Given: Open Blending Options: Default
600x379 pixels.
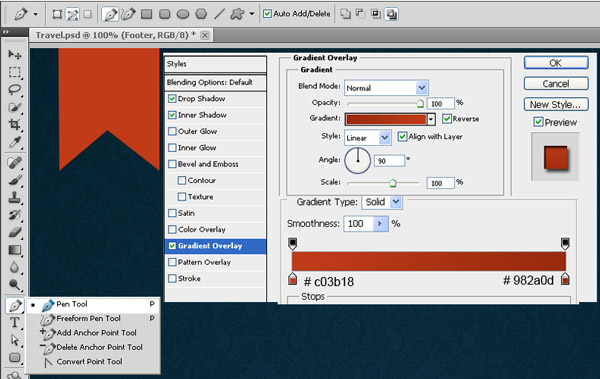Looking at the screenshot, I should (x=215, y=82).
